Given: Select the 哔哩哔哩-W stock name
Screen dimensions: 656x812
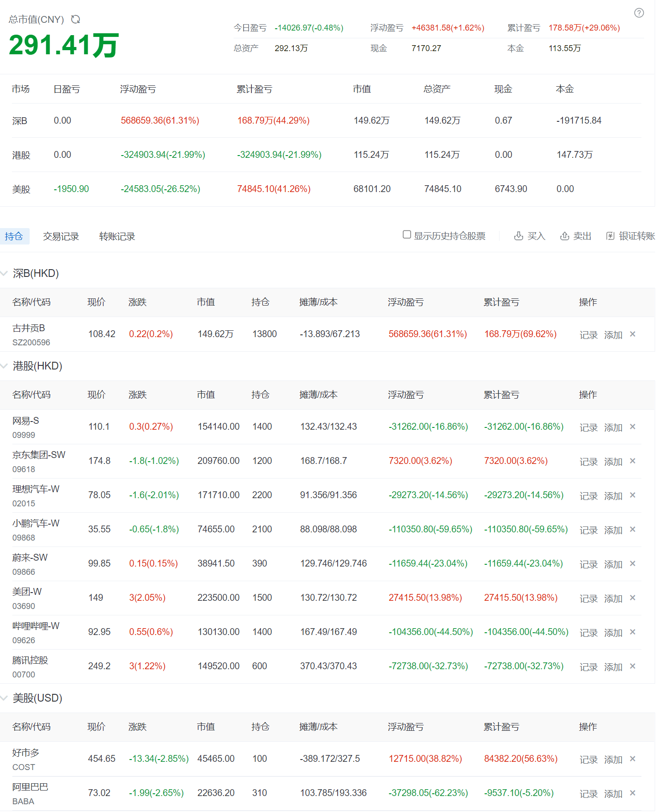Looking at the screenshot, I should (36, 626).
